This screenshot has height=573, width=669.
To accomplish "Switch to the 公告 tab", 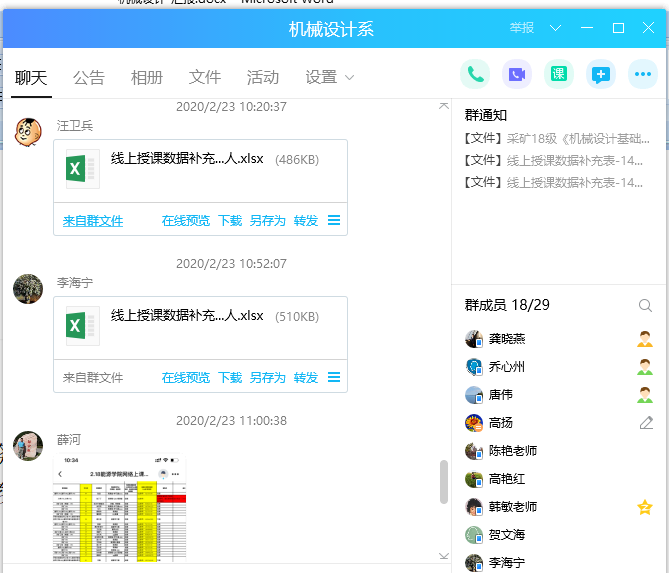I will tap(89, 78).
